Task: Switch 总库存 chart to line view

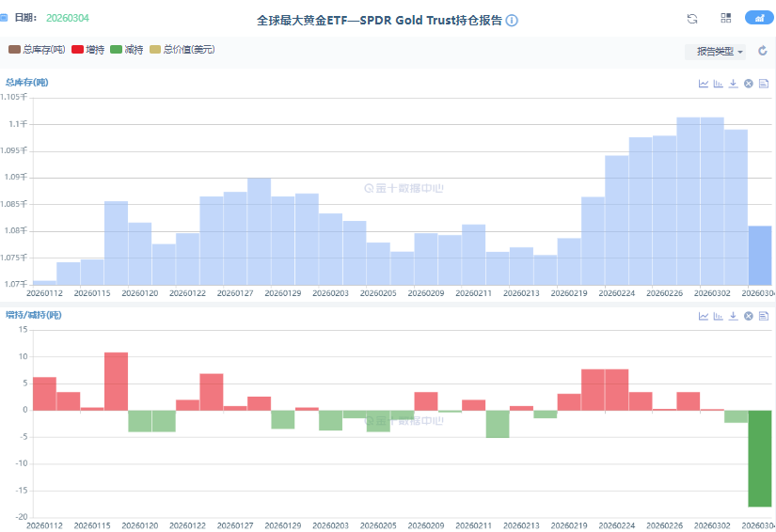Action: point(703,84)
